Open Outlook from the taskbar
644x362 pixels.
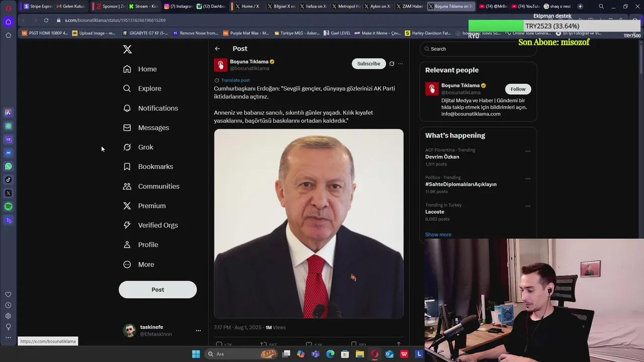point(389,354)
